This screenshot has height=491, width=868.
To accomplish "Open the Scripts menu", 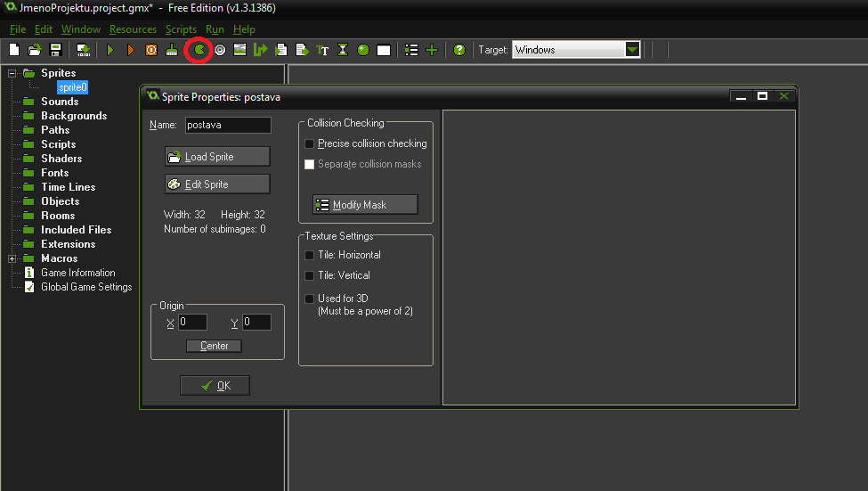I will point(181,29).
